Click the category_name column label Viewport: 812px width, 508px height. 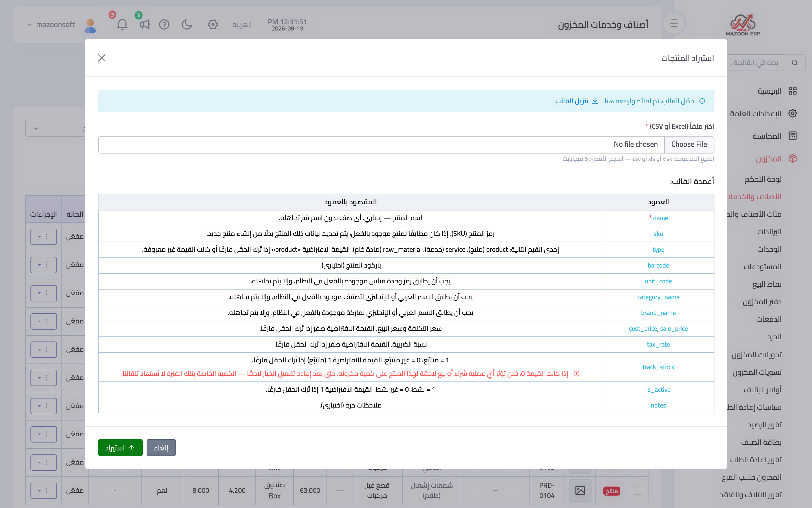tap(658, 297)
